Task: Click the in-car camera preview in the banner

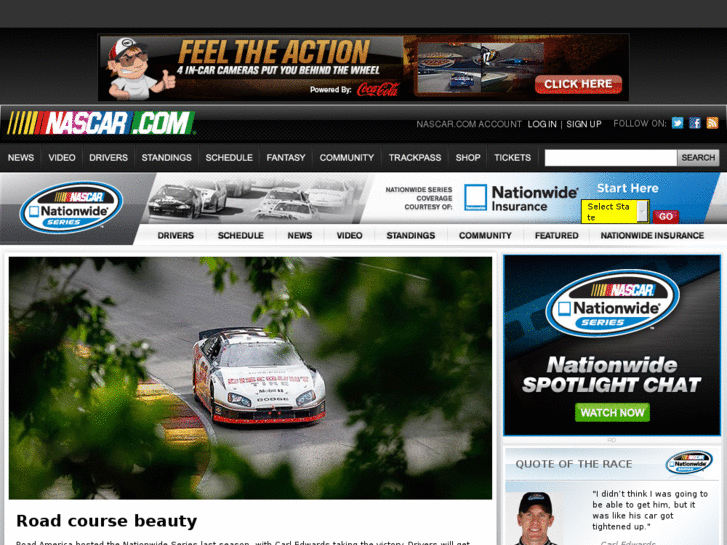Action: click(x=480, y=68)
